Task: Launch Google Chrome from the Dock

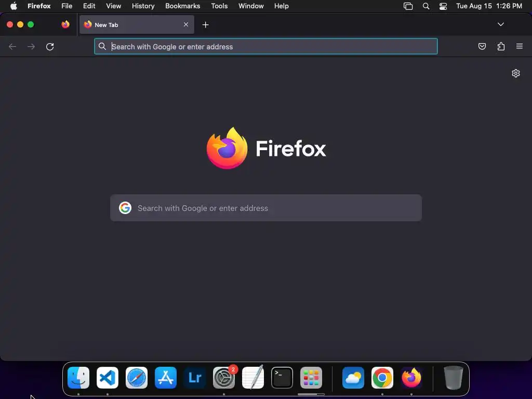Action: pos(382,377)
